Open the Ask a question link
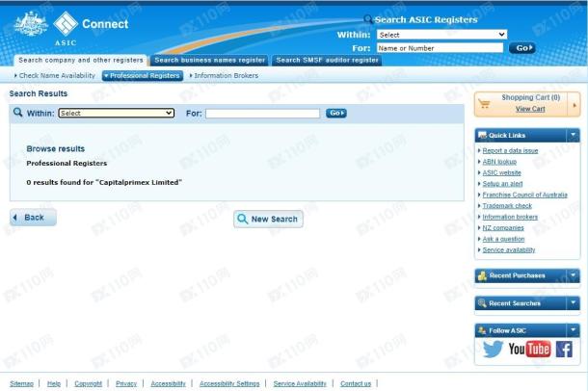The image size is (588, 391). point(503,239)
